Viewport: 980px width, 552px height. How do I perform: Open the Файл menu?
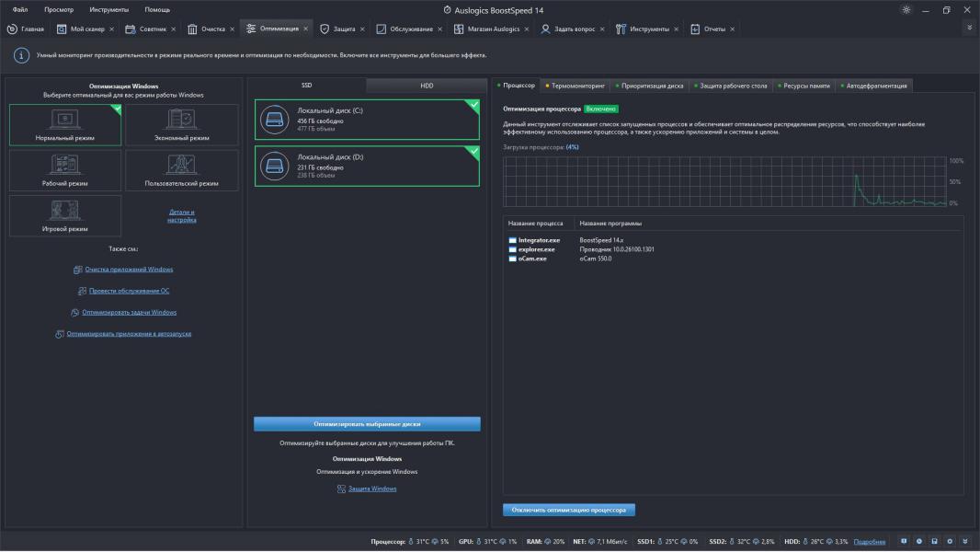pyautogui.click(x=20, y=9)
